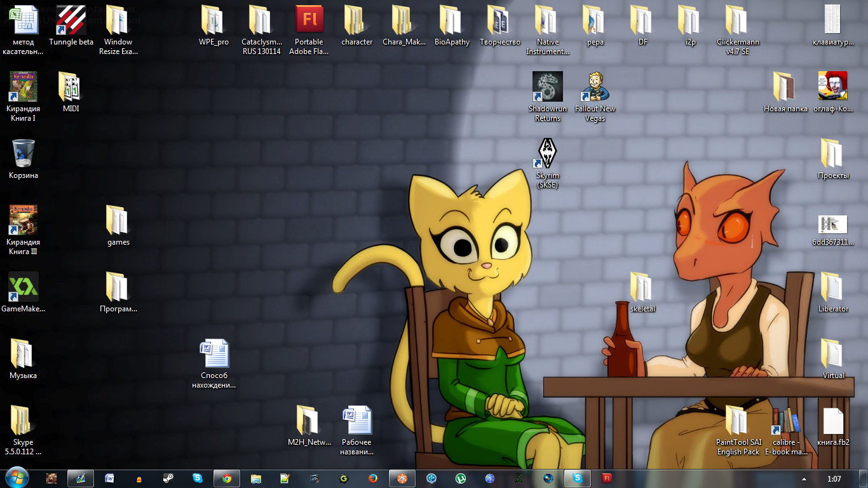Click the 1:07 taskbar clock

[x=834, y=478]
